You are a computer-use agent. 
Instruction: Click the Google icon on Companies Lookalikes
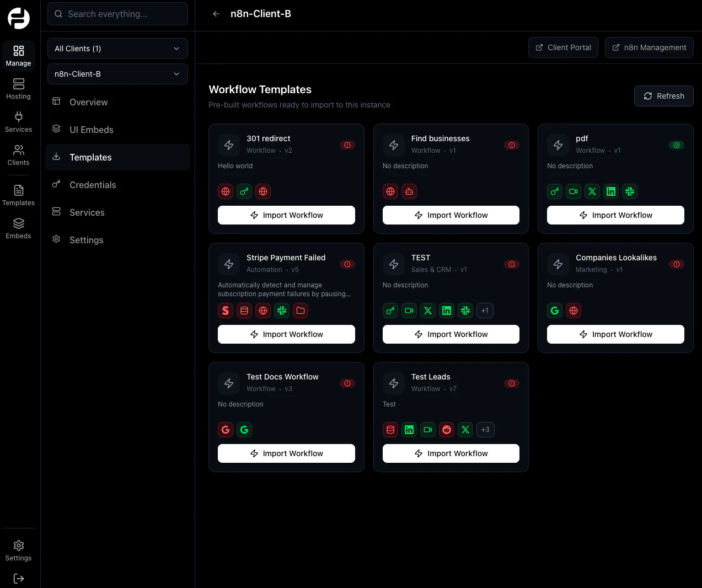tap(554, 311)
